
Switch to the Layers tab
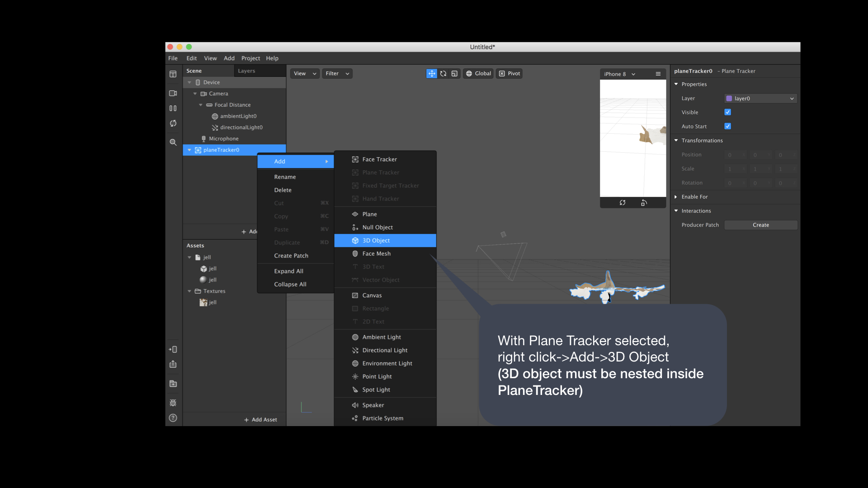246,71
